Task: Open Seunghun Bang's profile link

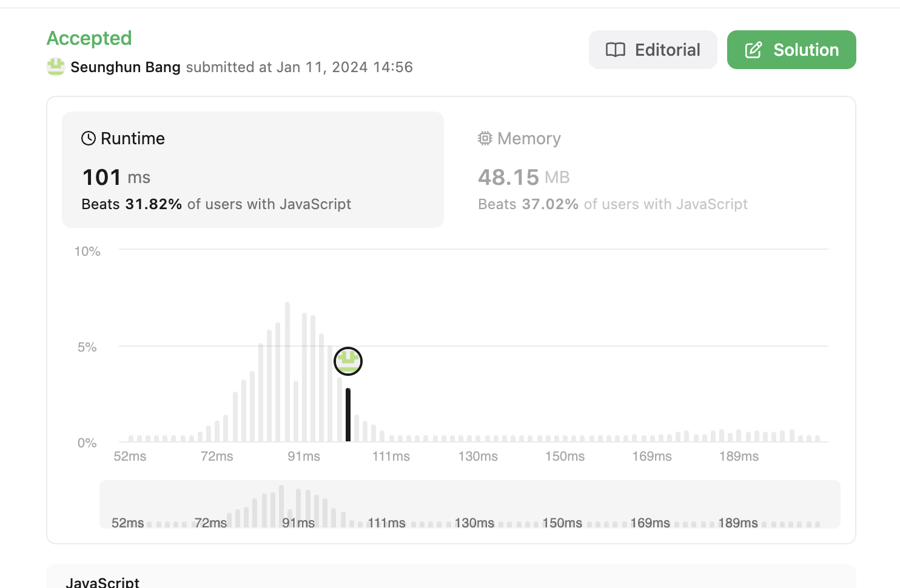Action: point(126,67)
